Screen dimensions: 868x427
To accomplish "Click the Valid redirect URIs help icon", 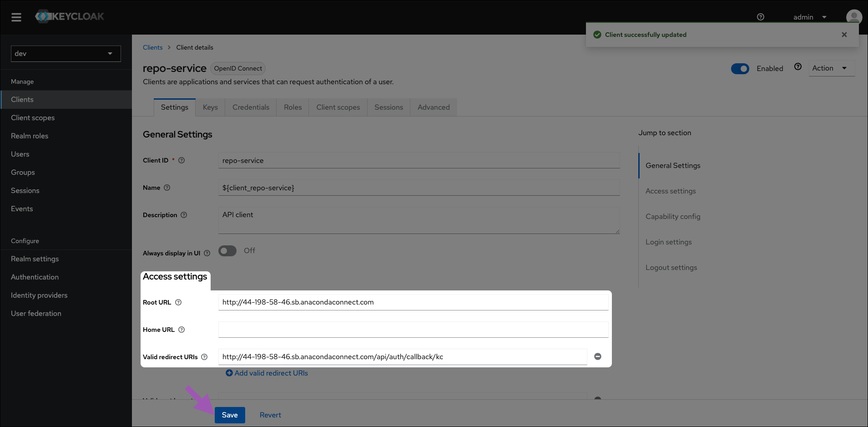I will [204, 357].
